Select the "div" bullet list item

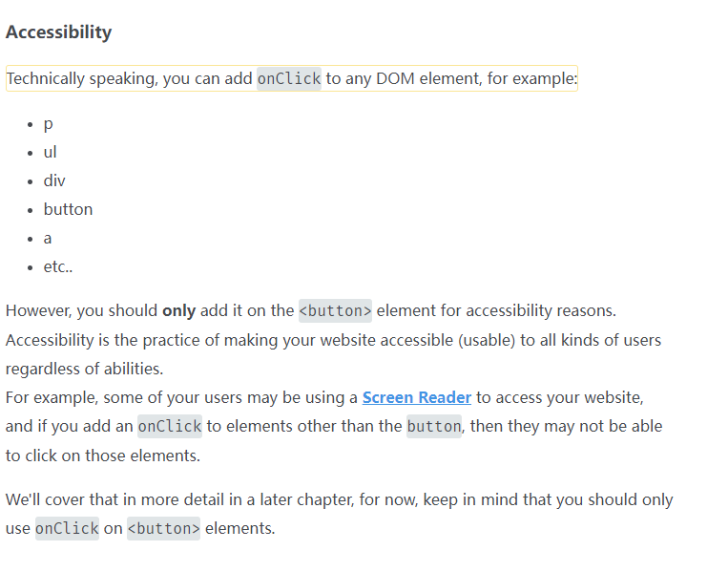54,180
